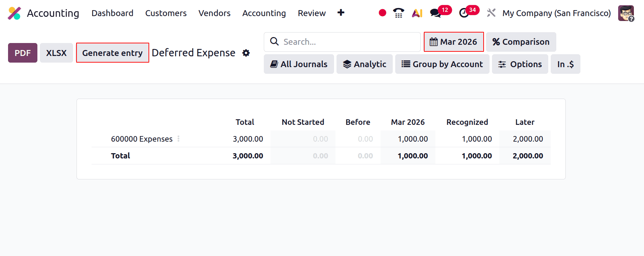644x256 pixels.
Task: Click the bold Total row label
Action: point(121,156)
